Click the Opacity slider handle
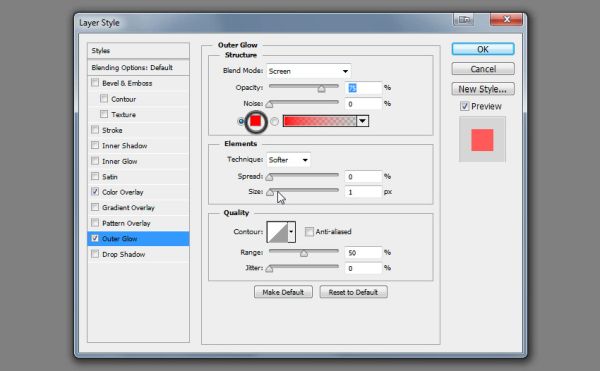 coord(321,88)
